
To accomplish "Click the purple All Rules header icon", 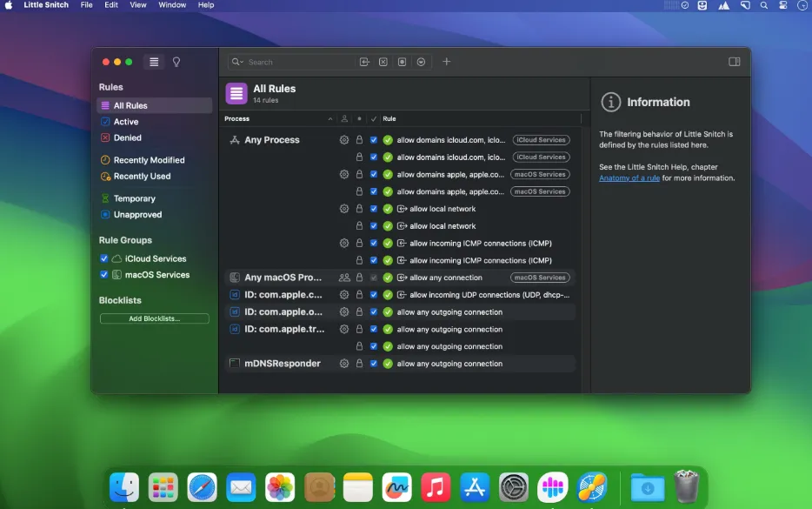I will [236, 93].
